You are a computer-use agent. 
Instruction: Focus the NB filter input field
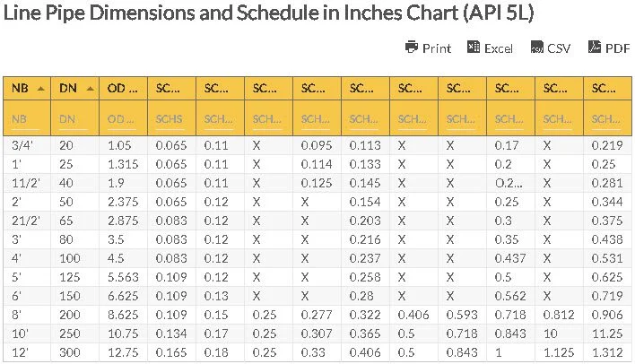(27, 118)
